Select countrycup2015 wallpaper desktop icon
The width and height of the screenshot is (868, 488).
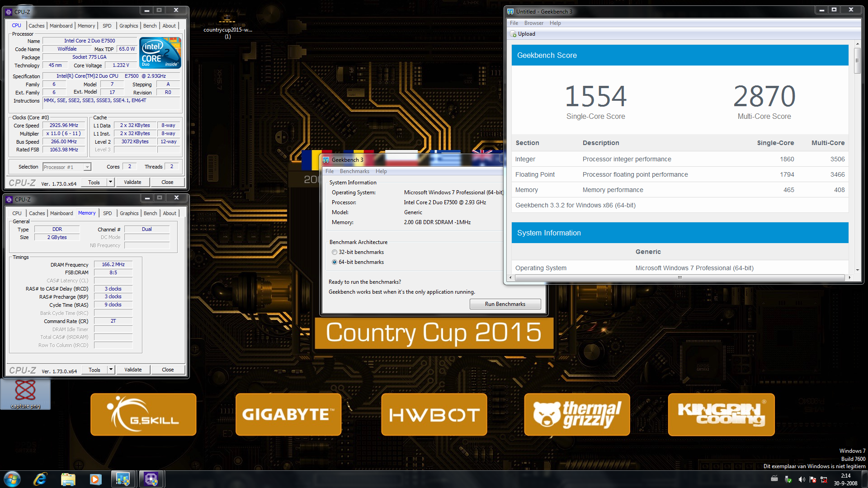coord(227,26)
